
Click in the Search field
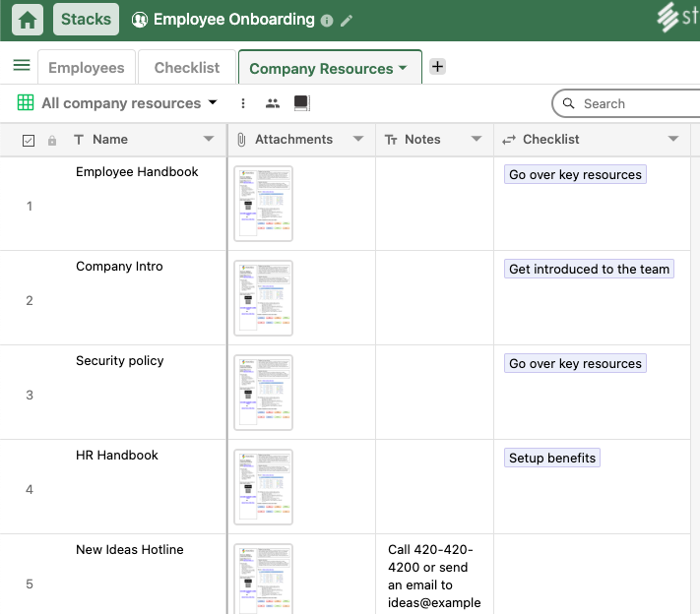(630, 103)
